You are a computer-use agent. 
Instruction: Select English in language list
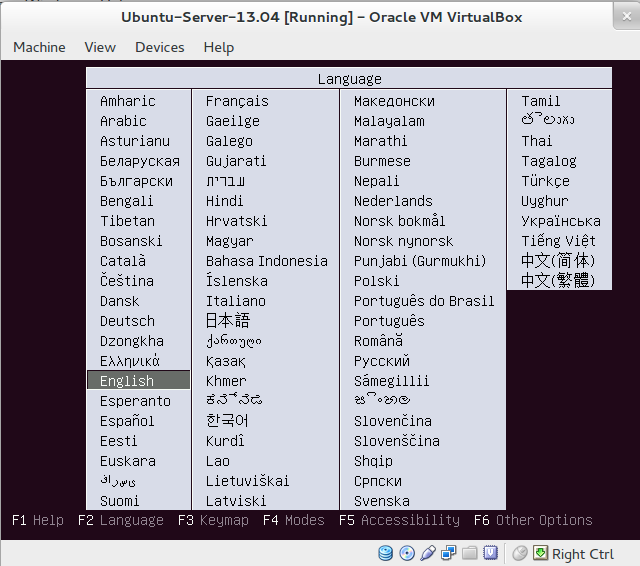tap(139, 380)
